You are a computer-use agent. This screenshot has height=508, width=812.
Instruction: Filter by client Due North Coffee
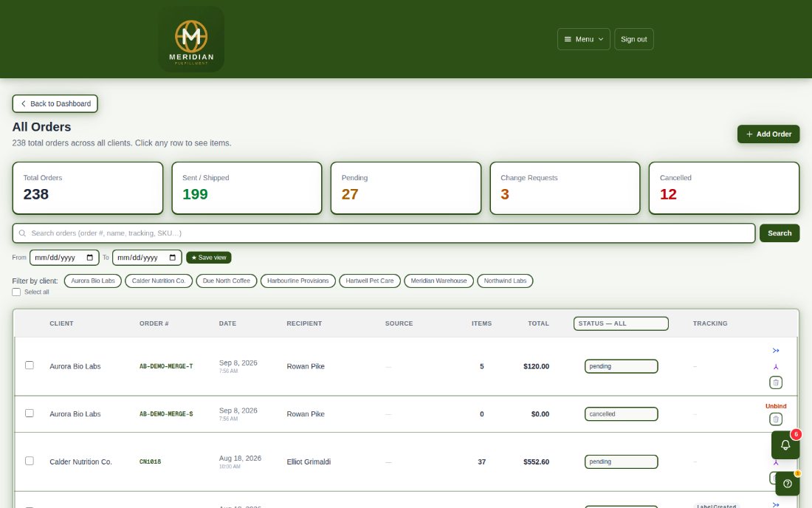tap(227, 281)
